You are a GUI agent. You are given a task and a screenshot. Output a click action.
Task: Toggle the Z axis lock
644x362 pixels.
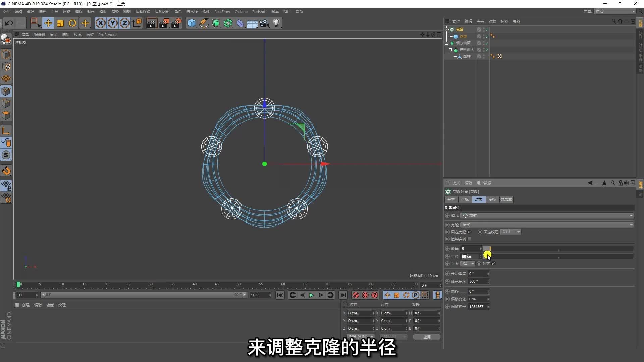pyautogui.click(x=125, y=23)
